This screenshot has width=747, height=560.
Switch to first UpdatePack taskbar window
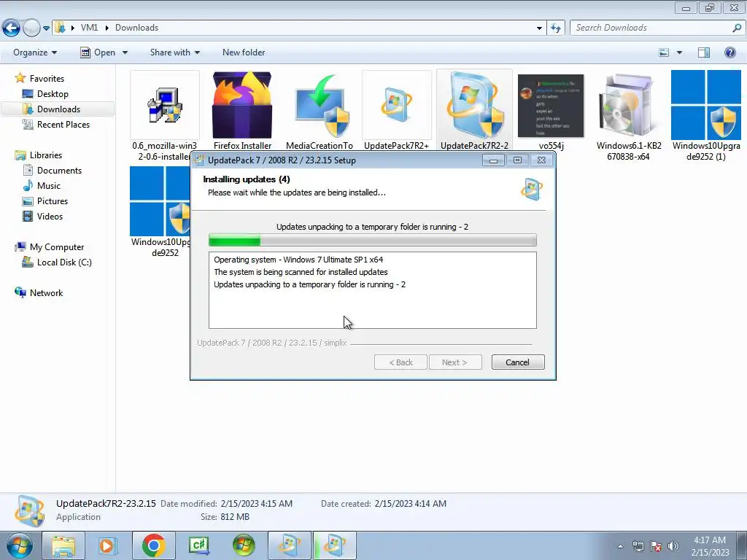coord(289,545)
